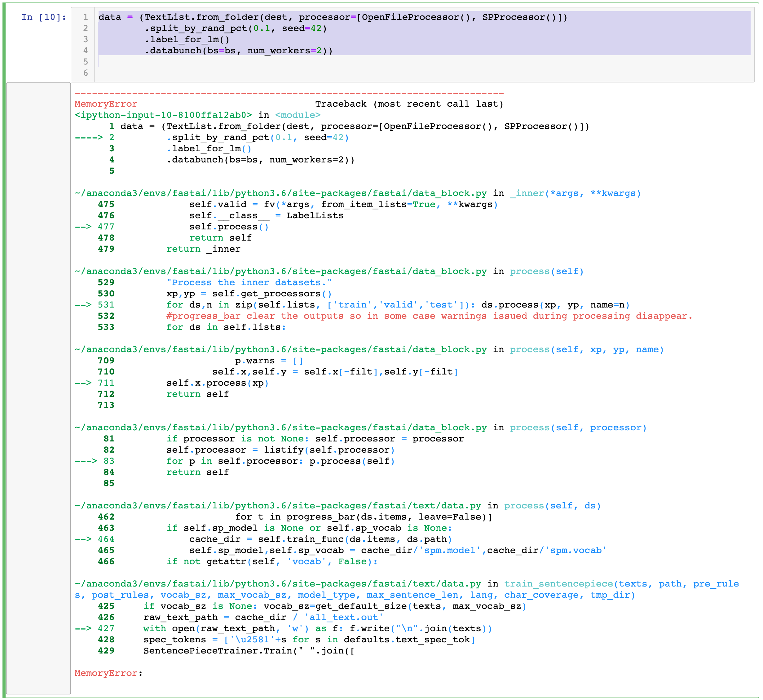
Task: Click traceback line 711 self.x.process(xp)
Action: click(x=217, y=383)
